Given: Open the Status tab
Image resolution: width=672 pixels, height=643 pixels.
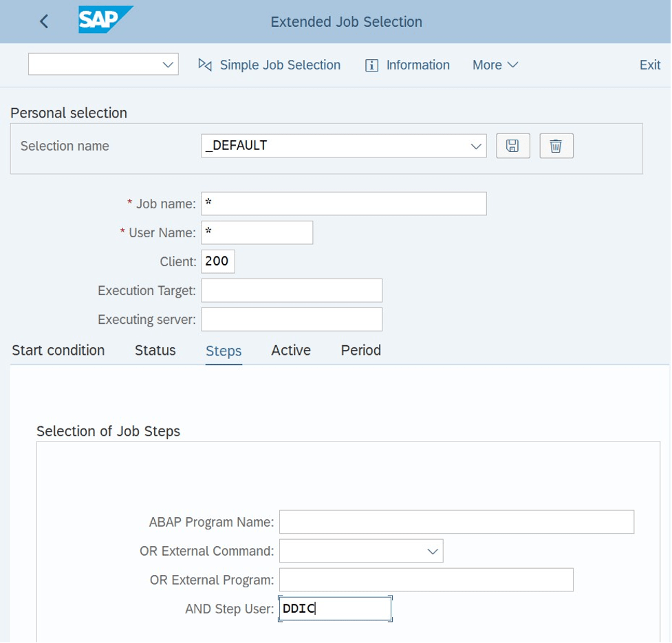Looking at the screenshot, I should pos(154,350).
